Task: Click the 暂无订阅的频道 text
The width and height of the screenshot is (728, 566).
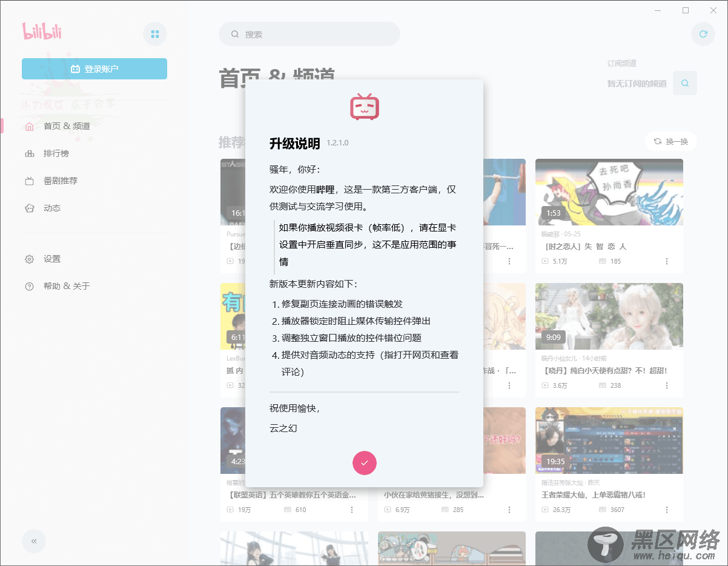Action: [637, 84]
